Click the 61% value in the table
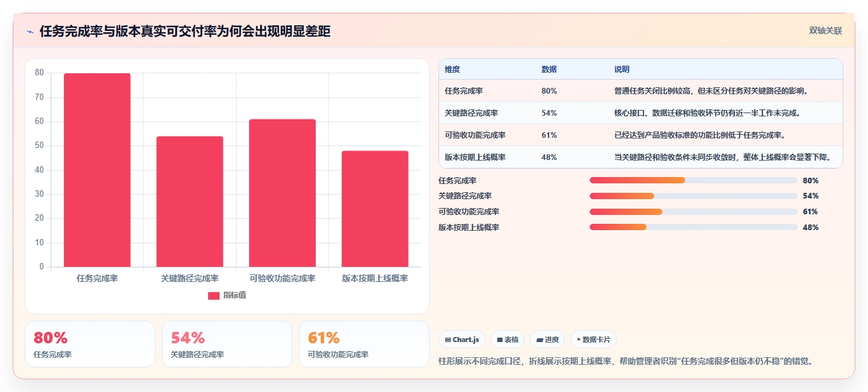Image resolution: width=868 pixels, height=392 pixels. pyautogui.click(x=549, y=135)
